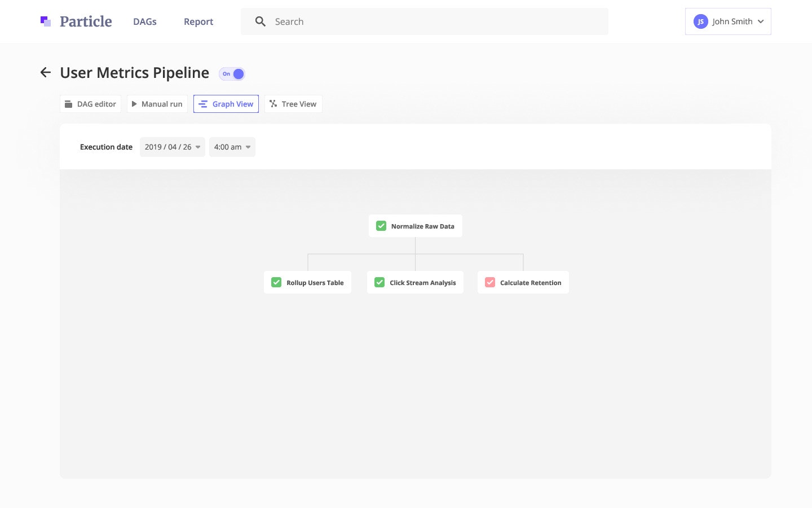Click the back arrow next to pipeline title
This screenshot has height=508, width=812.
(45, 72)
